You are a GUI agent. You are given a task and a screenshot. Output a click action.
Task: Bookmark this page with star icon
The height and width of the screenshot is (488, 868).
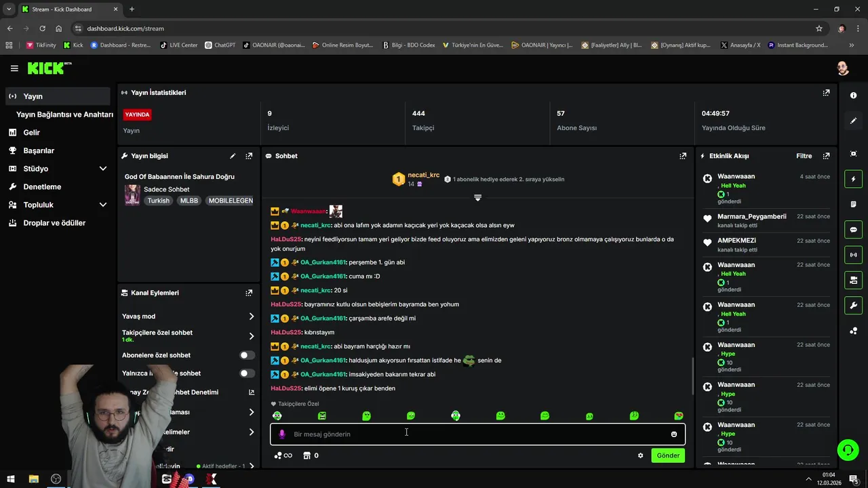[x=819, y=28]
